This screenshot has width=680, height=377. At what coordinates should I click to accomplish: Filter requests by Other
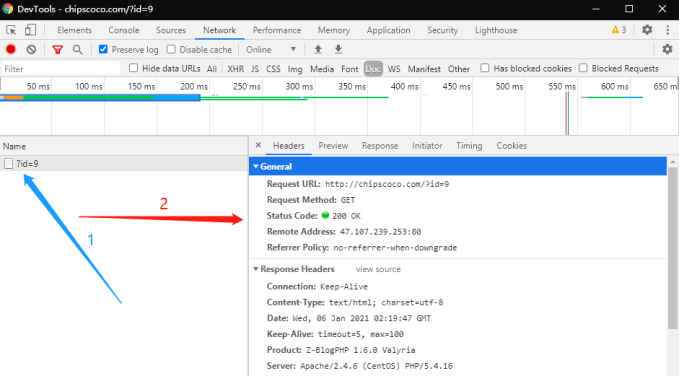pos(459,69)
